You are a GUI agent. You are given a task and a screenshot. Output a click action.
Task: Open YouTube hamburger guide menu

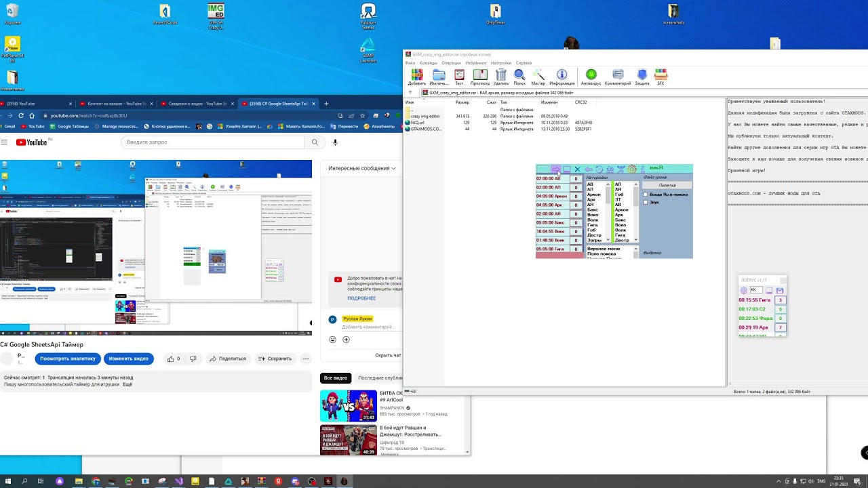pyautogui.click(x=4, y=142)
